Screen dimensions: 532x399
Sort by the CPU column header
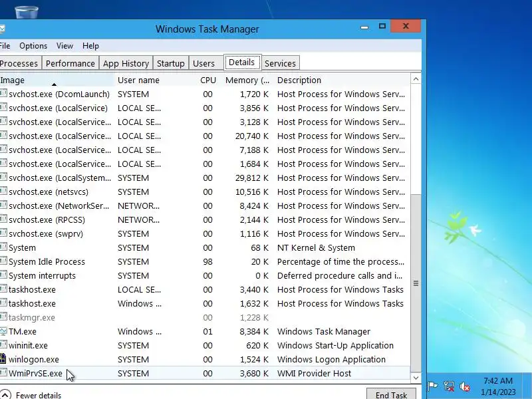[208, 80]
